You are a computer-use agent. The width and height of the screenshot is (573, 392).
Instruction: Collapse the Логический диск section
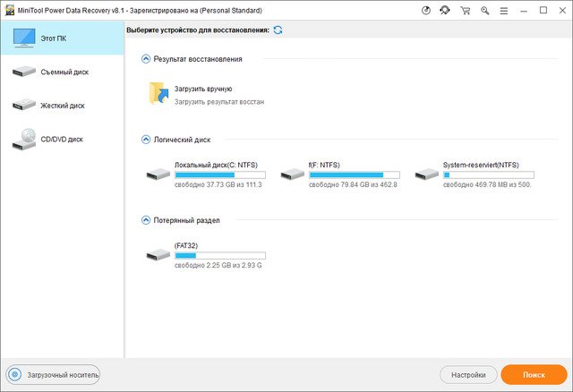point(146,140)
